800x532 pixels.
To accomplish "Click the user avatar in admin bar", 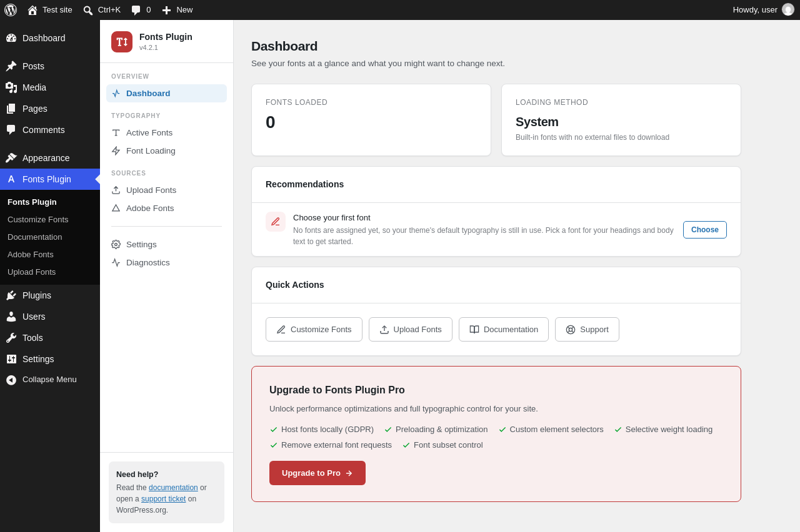I will [x=788, y=9].
